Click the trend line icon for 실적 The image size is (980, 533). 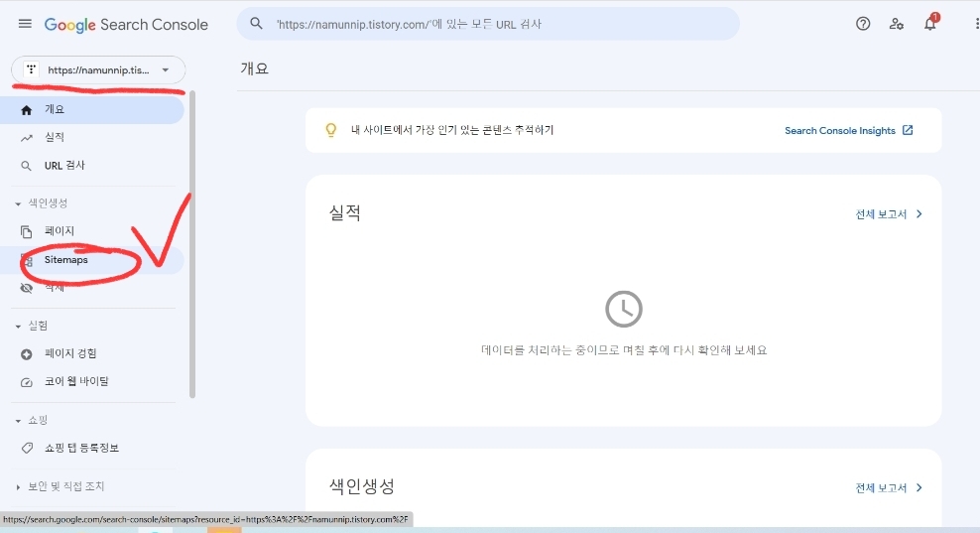(26, 138)
